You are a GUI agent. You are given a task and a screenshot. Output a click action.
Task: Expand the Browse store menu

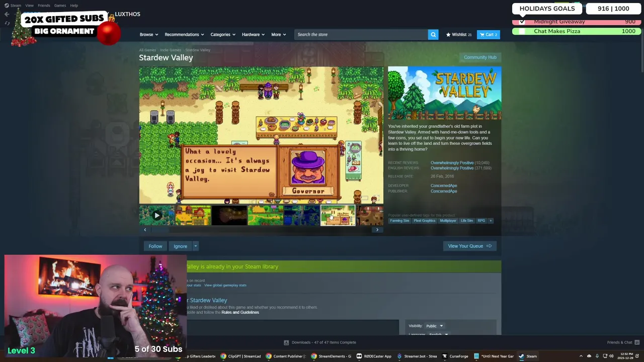149,35
